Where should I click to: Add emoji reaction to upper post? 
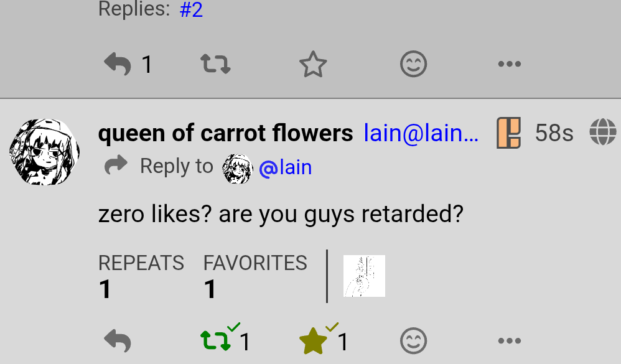[x=413, y=64]
